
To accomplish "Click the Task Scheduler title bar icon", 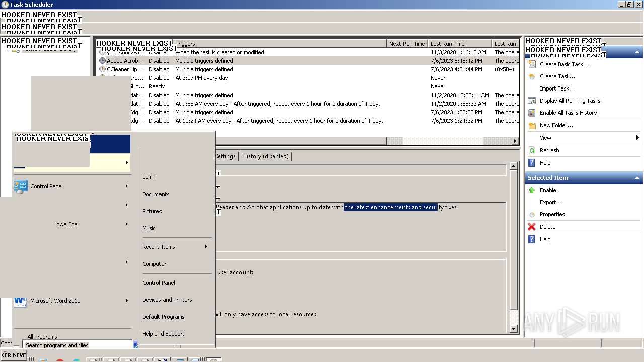I will [x=5, y=5].
